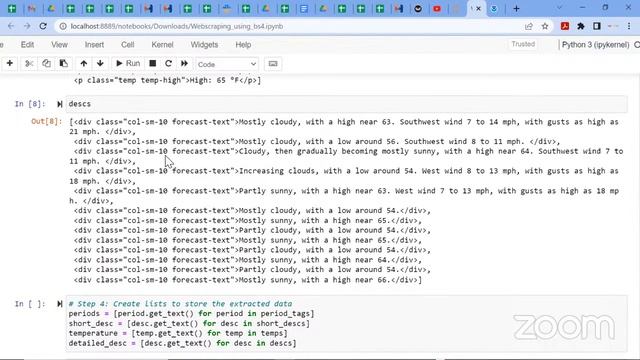This screenshot has width=640, height=360.
Task: Run the current cell
Action: (128, 64)
